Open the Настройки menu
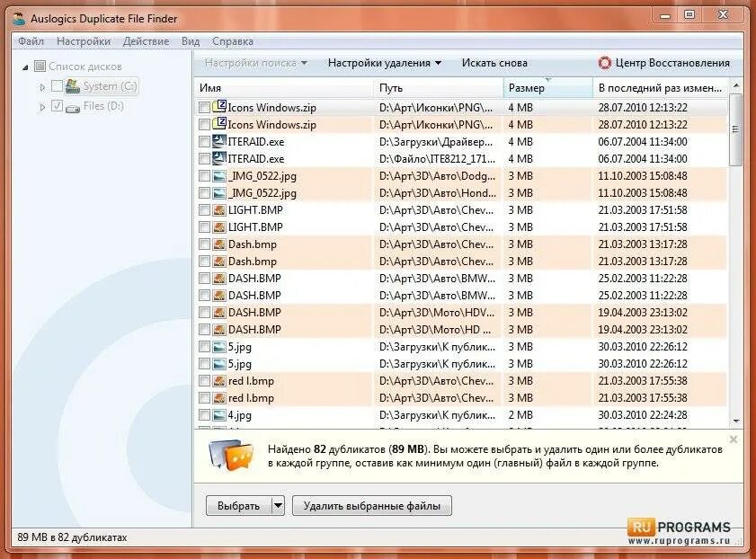Screen dimensions: 756x559 [x=84, y=41]
